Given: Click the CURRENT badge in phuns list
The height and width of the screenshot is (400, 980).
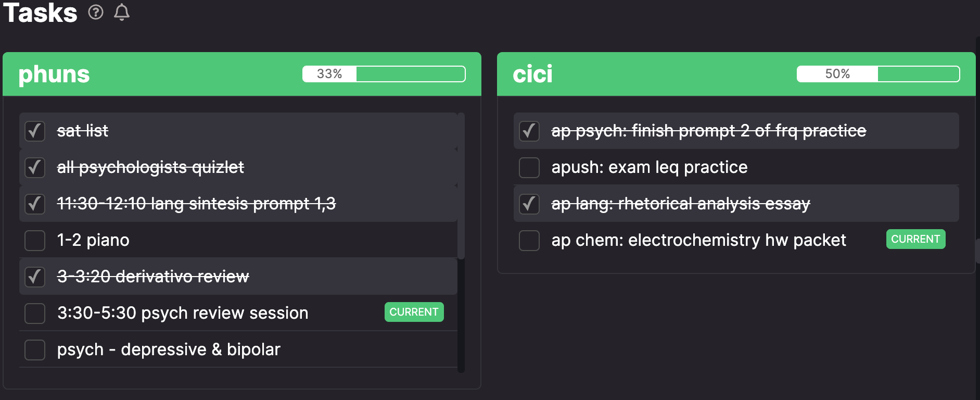Looking at the screenshot, I should [414, 312].
